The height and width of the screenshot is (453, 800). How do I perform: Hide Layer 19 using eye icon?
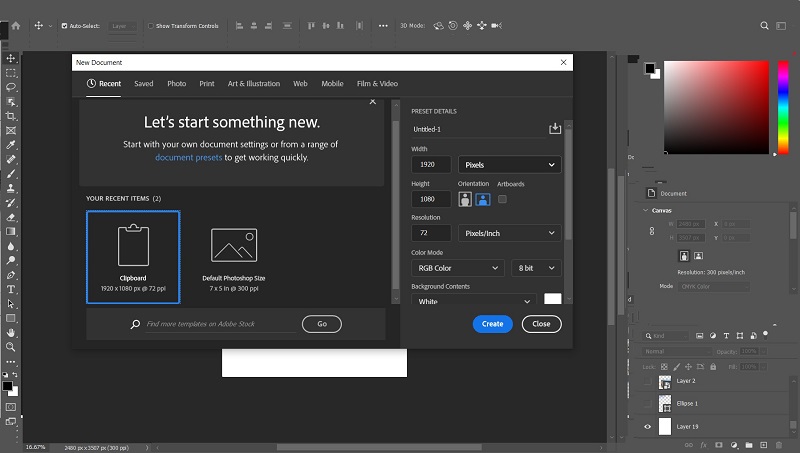coord(647,426)
